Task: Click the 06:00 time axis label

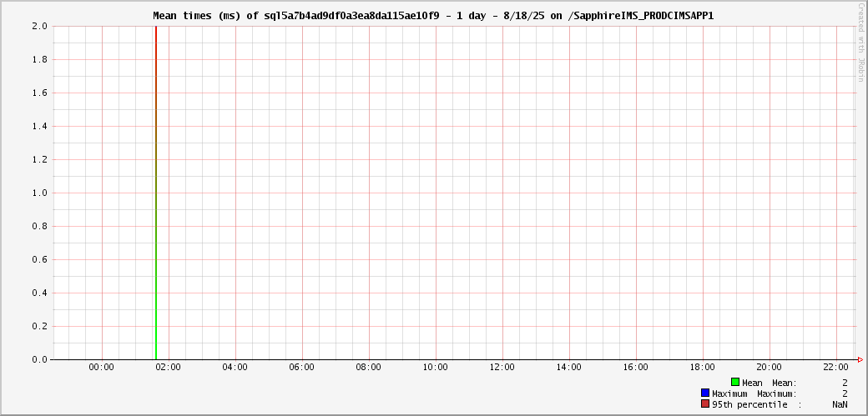Action: [302, 367]
